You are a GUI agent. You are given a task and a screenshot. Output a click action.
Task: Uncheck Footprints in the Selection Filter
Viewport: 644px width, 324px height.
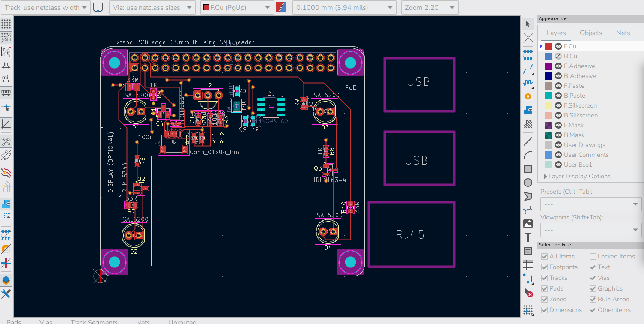coord(545,267)
